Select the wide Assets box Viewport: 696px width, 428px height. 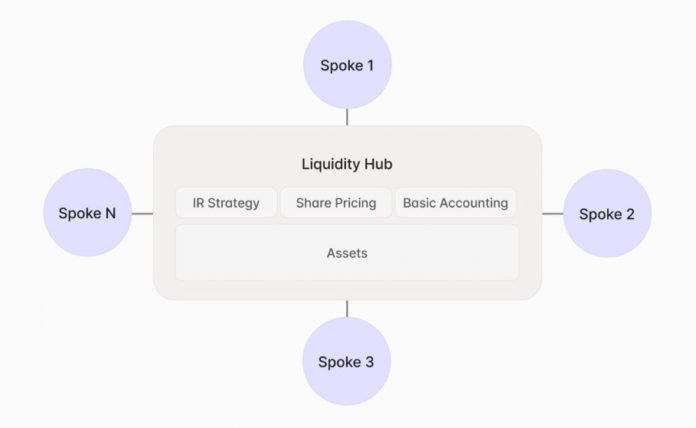(x=347, y=253)
